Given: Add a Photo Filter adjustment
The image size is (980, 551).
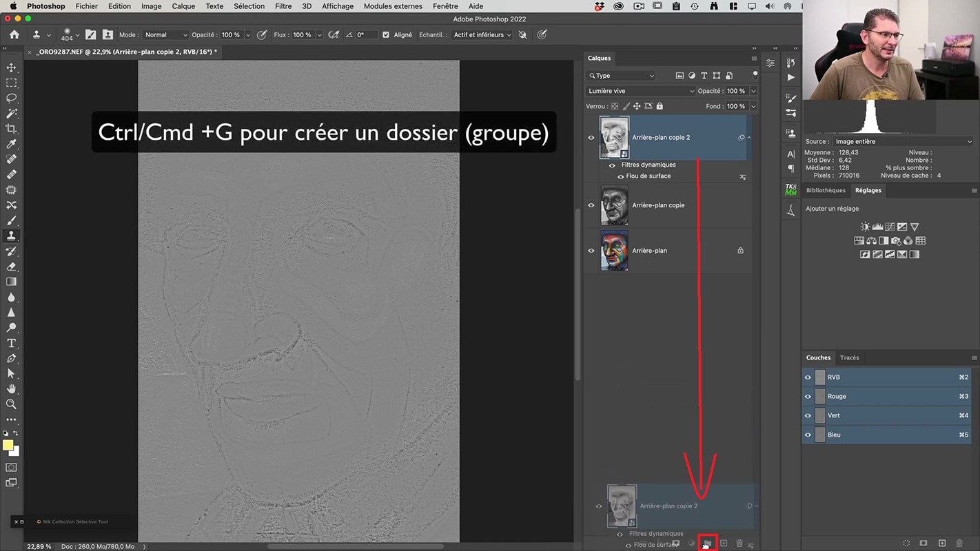Looking at the screenshot, I should 896,240.
